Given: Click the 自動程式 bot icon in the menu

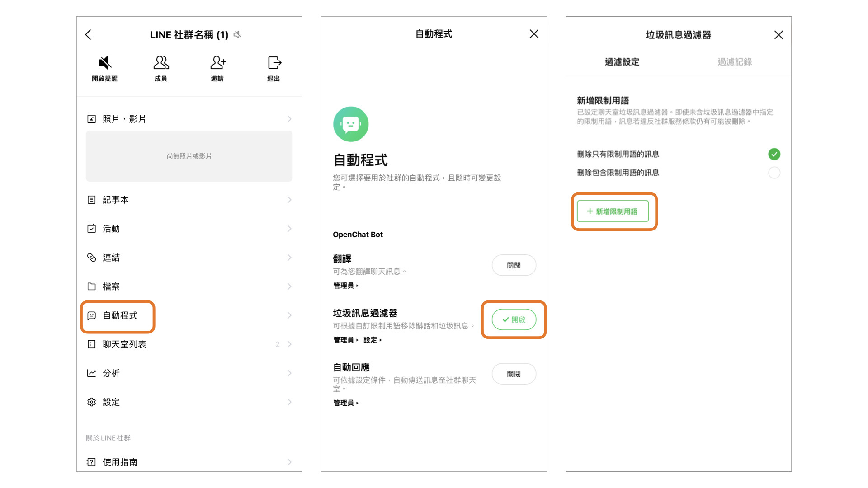Looking at the screenshot, I should [x=91, y=315].
